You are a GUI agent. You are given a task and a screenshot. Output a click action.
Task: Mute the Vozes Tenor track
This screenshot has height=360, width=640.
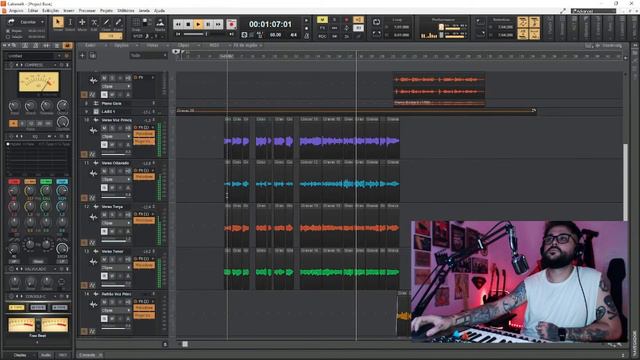pyautogui.click(x=104, y=259)
